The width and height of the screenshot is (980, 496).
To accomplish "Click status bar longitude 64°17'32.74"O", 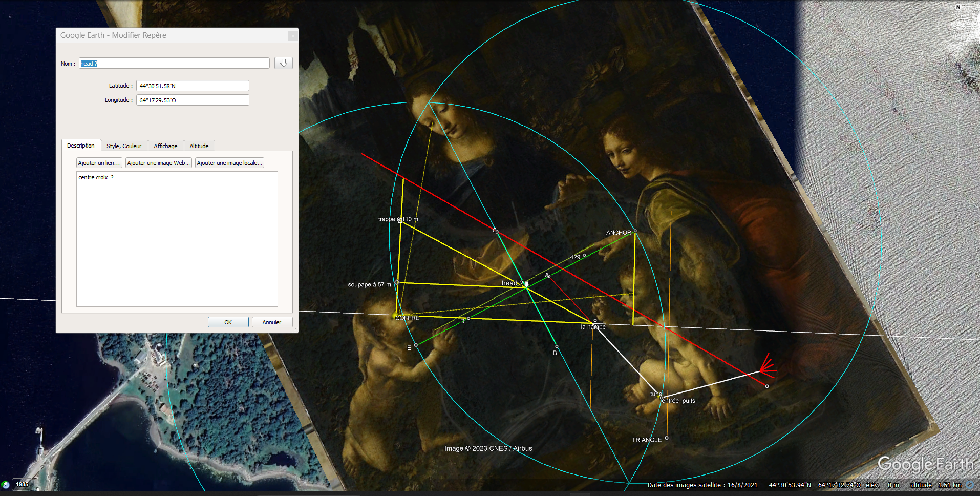I will coord(839,485).
